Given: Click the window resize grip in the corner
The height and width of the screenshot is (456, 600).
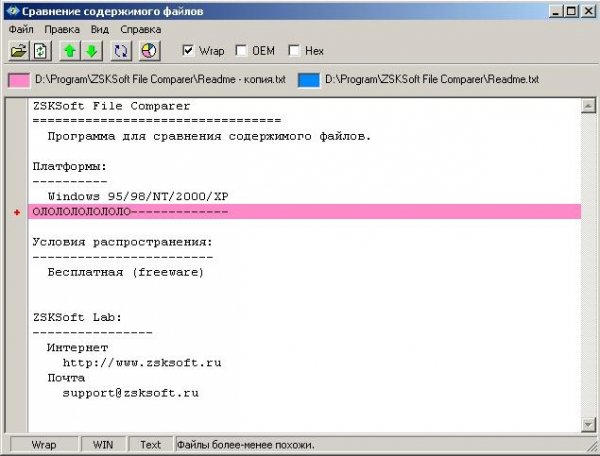Looking at the screenshot, I should coord(593,448).
